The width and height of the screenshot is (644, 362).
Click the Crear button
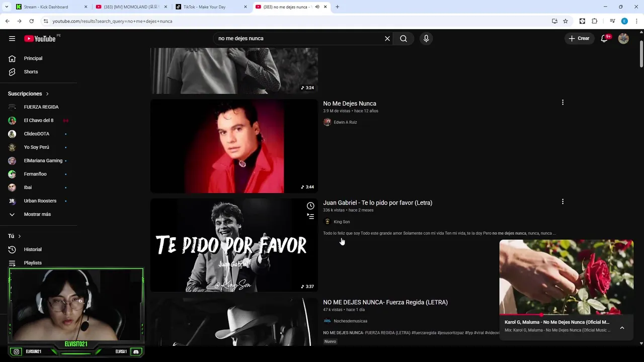(x=579, y=39)
